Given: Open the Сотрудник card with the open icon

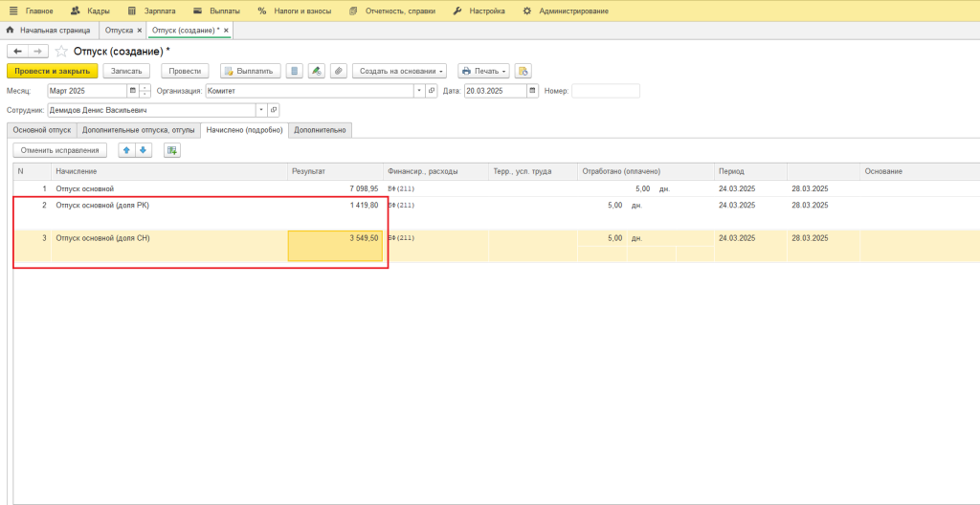Looking at the screenshot, I should 273,110.
